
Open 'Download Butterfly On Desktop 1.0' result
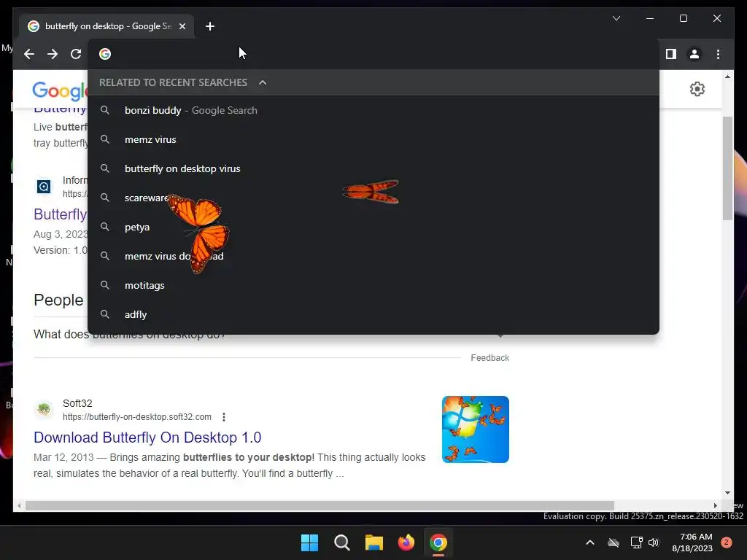147,437
